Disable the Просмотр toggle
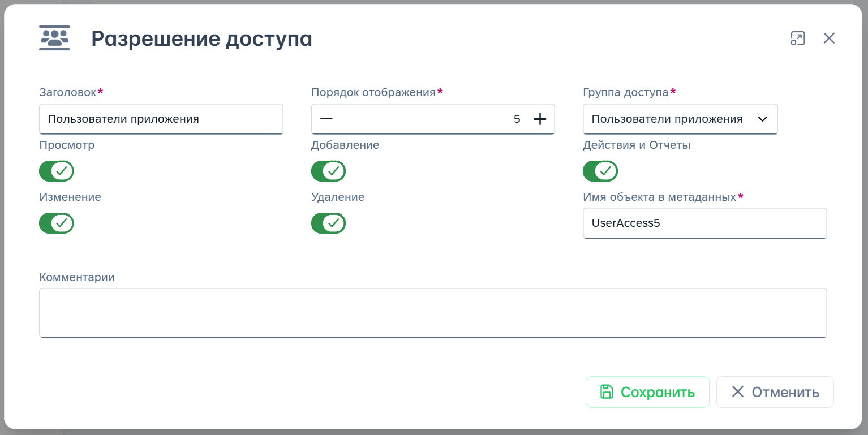 (57, 171)
